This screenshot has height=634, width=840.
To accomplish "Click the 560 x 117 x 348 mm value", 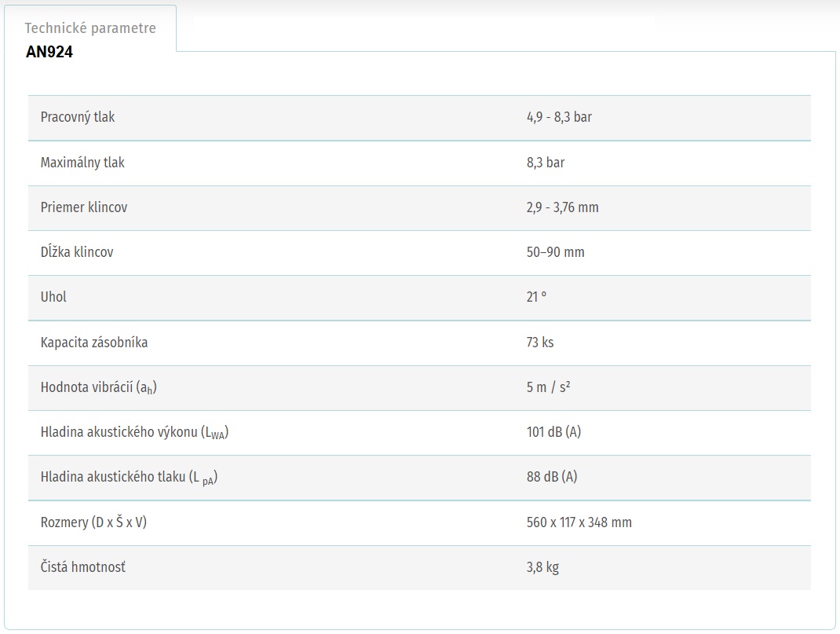I will pos(579,522).
